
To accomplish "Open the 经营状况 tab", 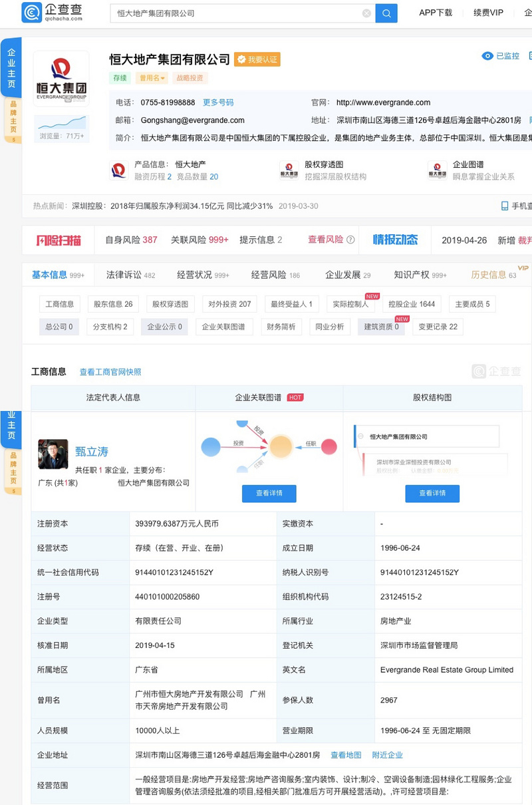I will 203,275.
